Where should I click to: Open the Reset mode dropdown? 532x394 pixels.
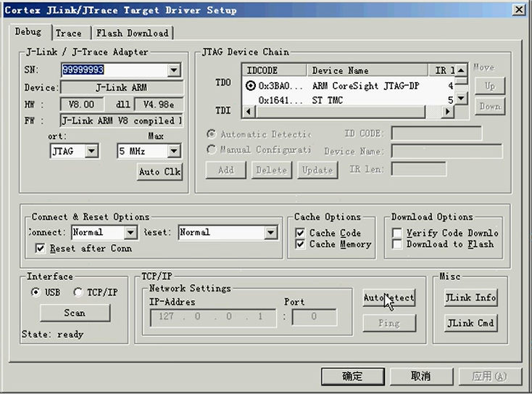pos(271,233)
